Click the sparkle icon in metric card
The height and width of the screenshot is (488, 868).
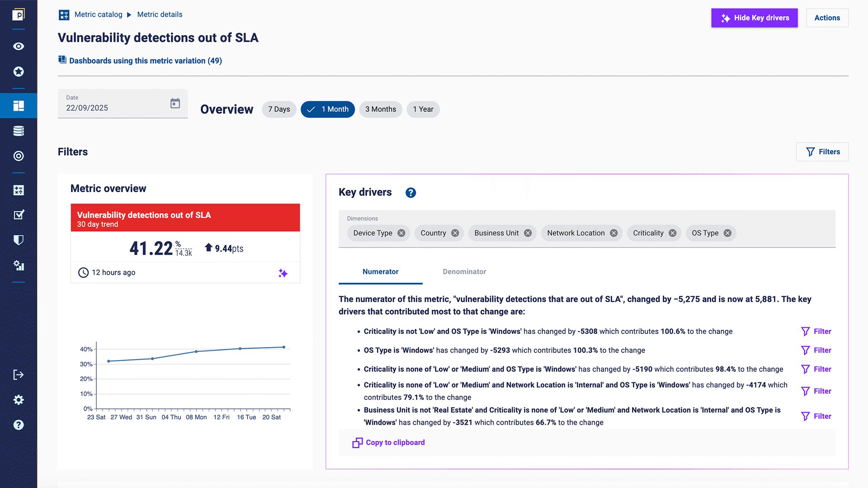pos(283,273)
